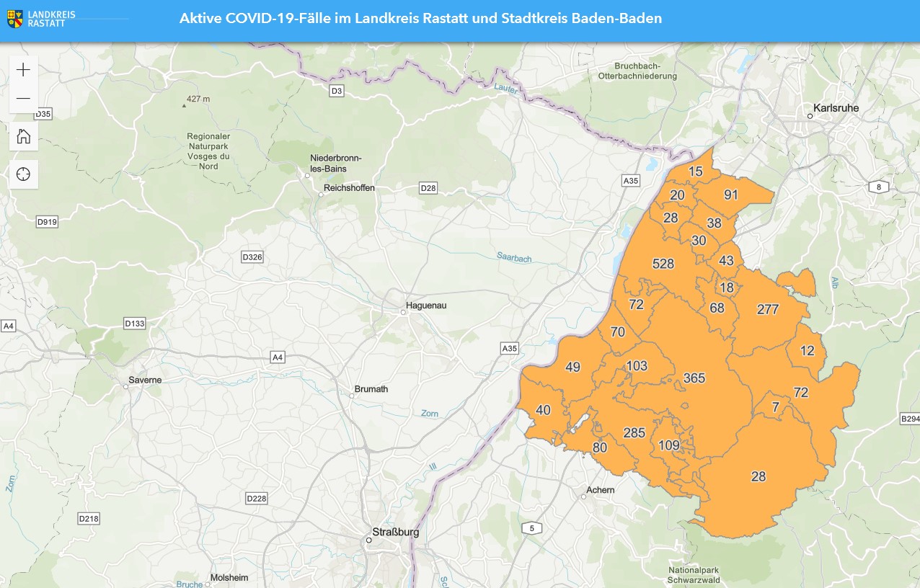
Task: Click the small region labeled 7
Action: click(x=775, y=408)
